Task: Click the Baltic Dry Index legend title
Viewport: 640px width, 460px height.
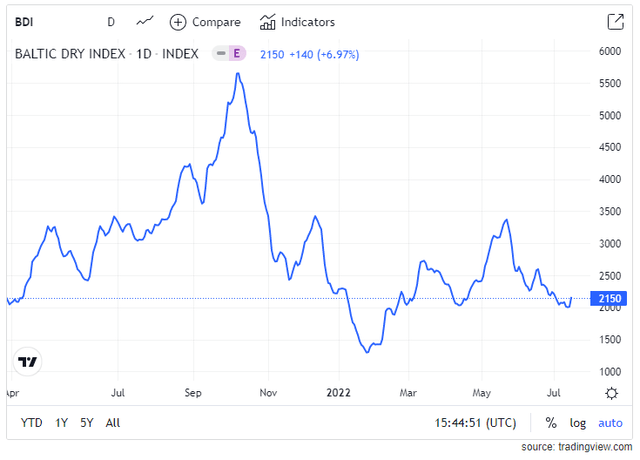Action: [105, 54]
